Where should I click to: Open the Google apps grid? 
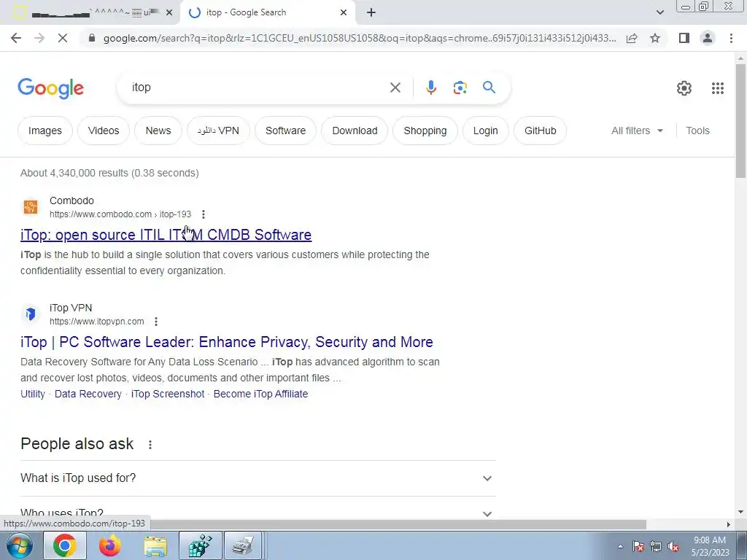pyautogui.click(x=718, y=88)
